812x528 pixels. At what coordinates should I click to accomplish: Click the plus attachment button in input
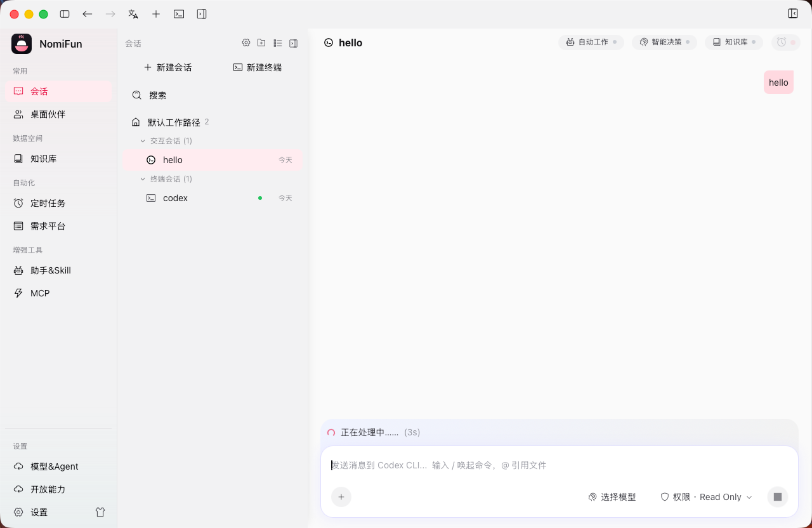tap(341, 497)
